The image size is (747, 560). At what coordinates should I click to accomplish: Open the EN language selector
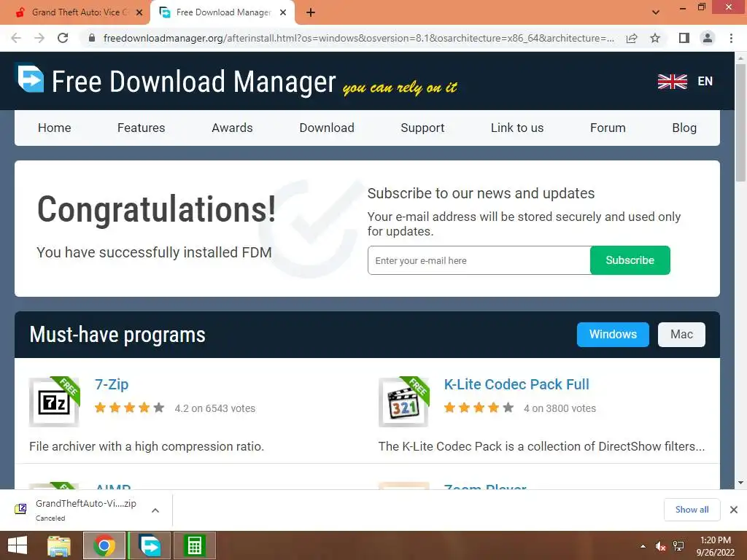[x=705, y=82]
